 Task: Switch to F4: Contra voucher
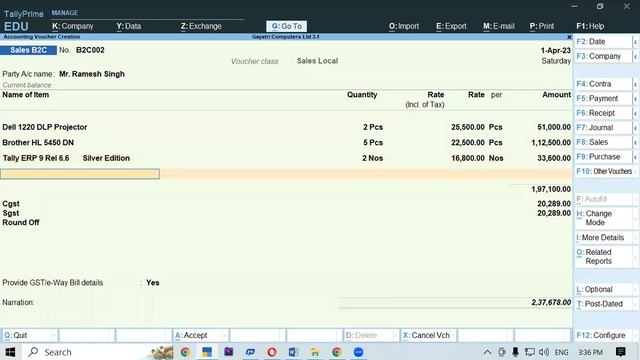tap(603, 84)
